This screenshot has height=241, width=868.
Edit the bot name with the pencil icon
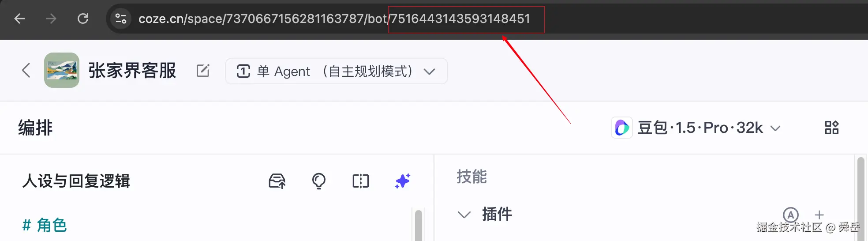[x=203, y=71]
